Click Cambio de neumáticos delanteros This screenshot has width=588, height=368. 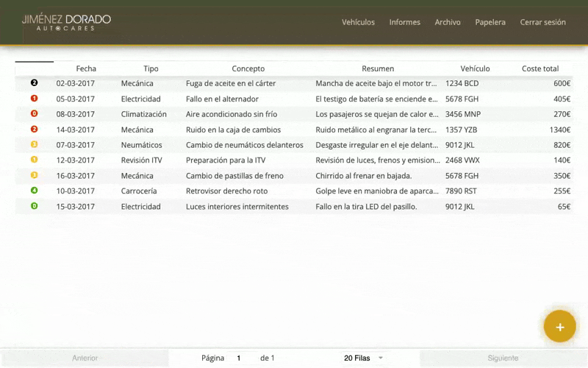(245, 145)
